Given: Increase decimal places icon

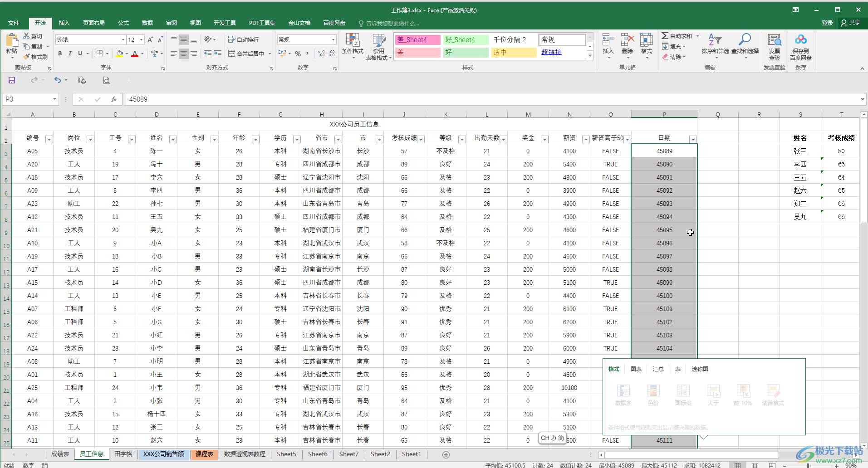Looking at the screenshot, I should [321, 54].
